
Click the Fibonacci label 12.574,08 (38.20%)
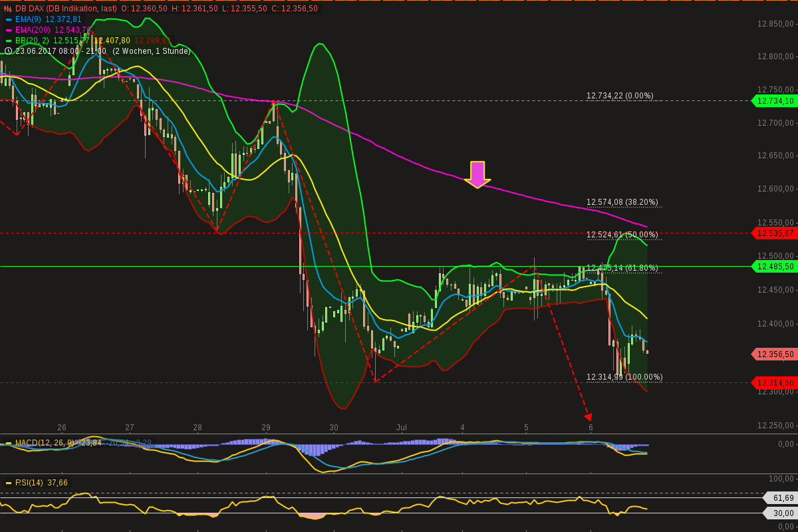tap(622, 202)
